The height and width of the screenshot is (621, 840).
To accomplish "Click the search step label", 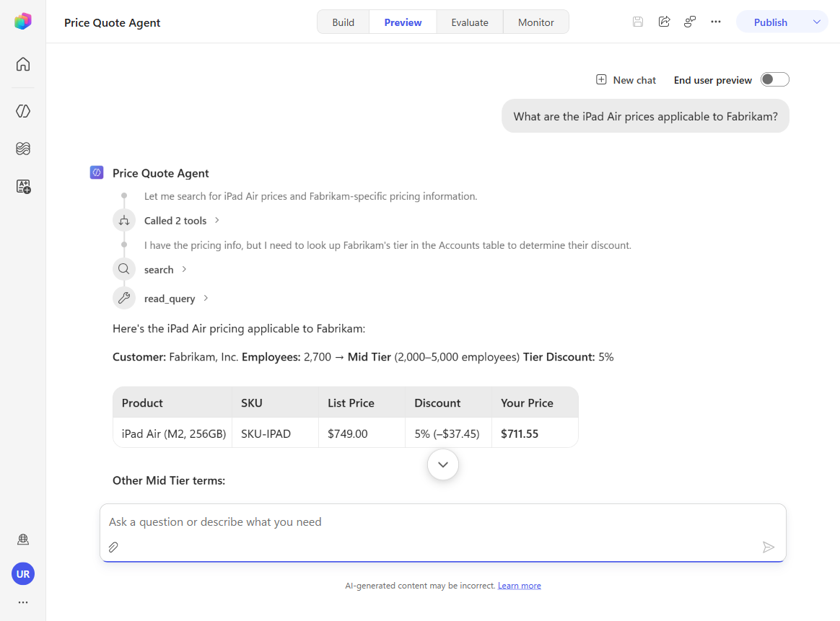I will 159,270.
